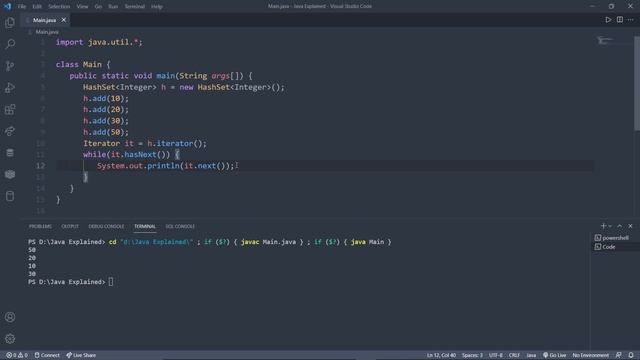
Task: Open the Manage settings gear
Action: (10, 338)
